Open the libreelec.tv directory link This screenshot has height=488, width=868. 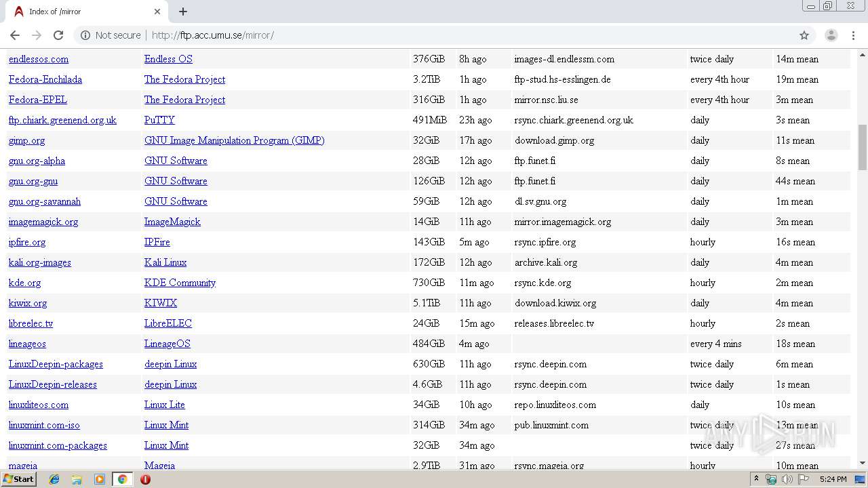click(x=31, y=323)
